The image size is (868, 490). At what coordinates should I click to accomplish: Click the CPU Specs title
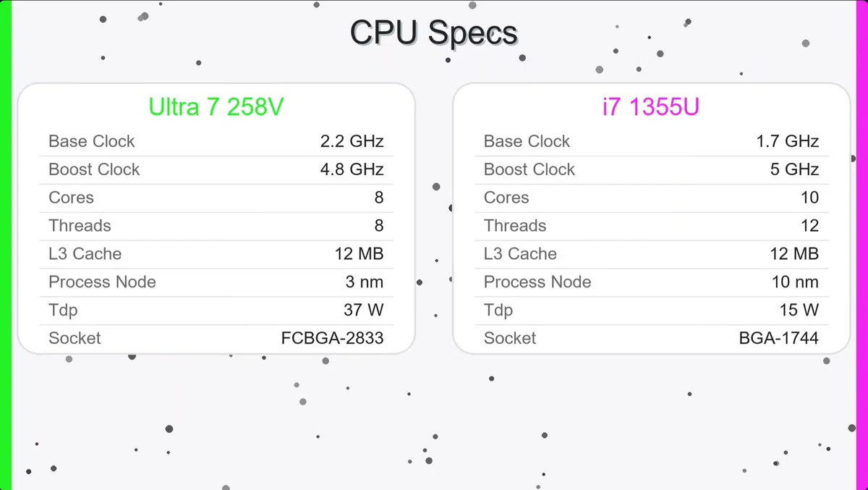click(x=433, y=33)
